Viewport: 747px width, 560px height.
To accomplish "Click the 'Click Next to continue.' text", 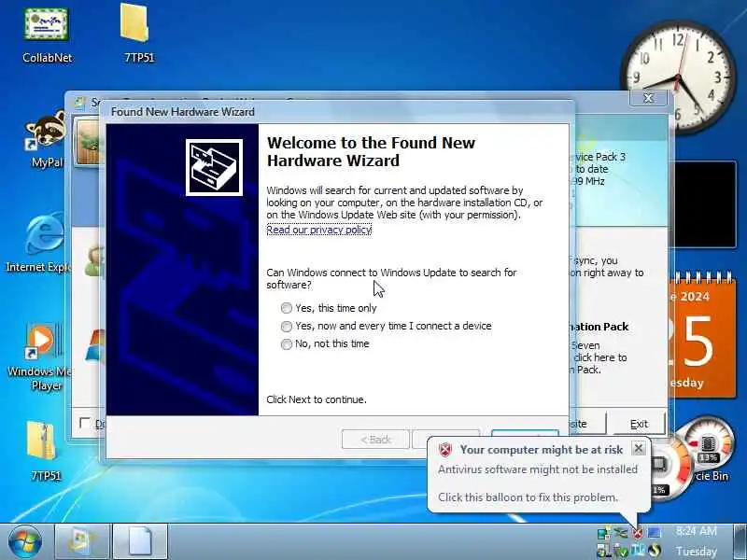I will pos(317,399).
